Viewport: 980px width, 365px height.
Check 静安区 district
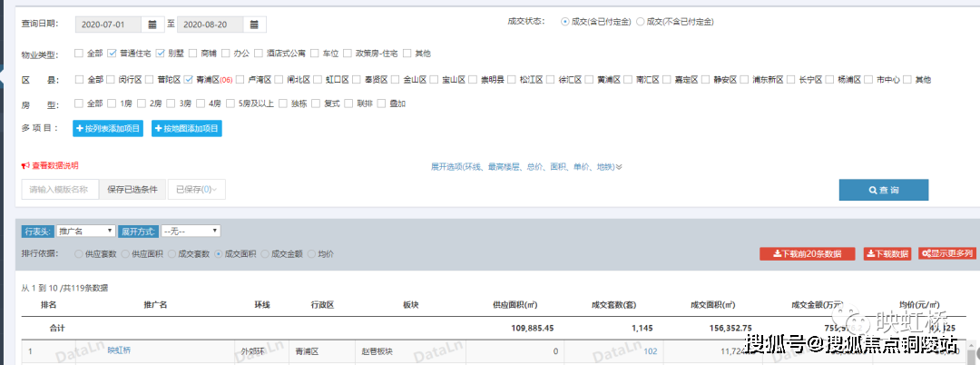(x=705, y=79)
